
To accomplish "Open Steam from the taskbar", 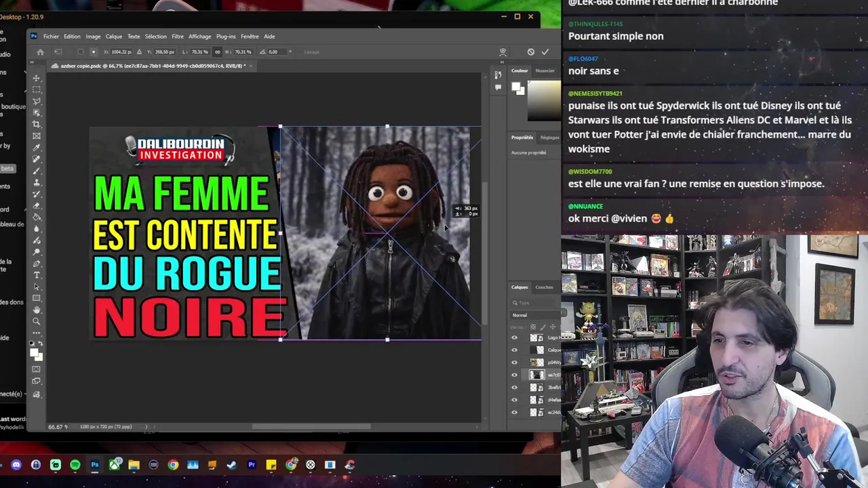I will [232, 465].
